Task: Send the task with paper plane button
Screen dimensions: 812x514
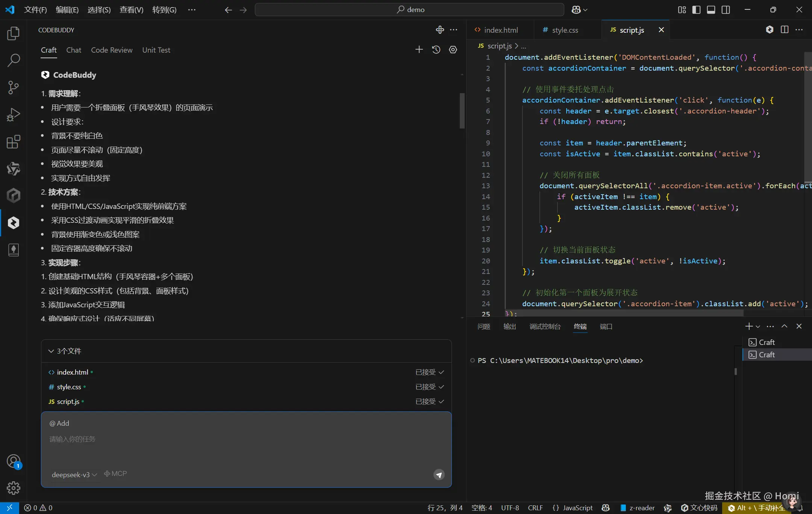Action: (x=439, y=475)
